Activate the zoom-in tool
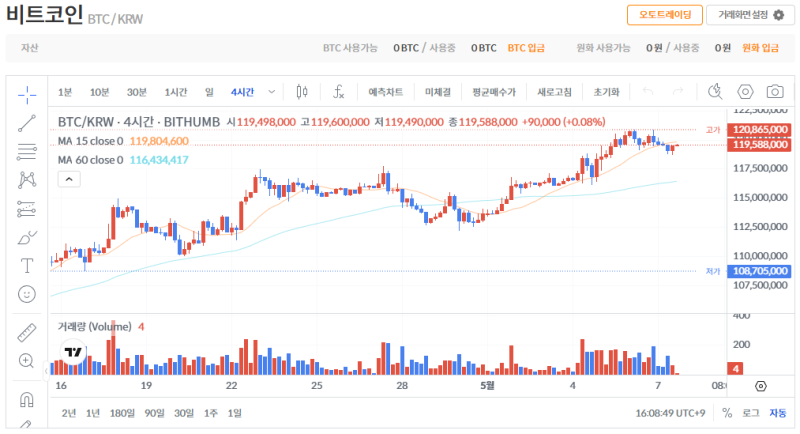The height and width of the screenshot is (434, 800). click(x=27, y=361)
